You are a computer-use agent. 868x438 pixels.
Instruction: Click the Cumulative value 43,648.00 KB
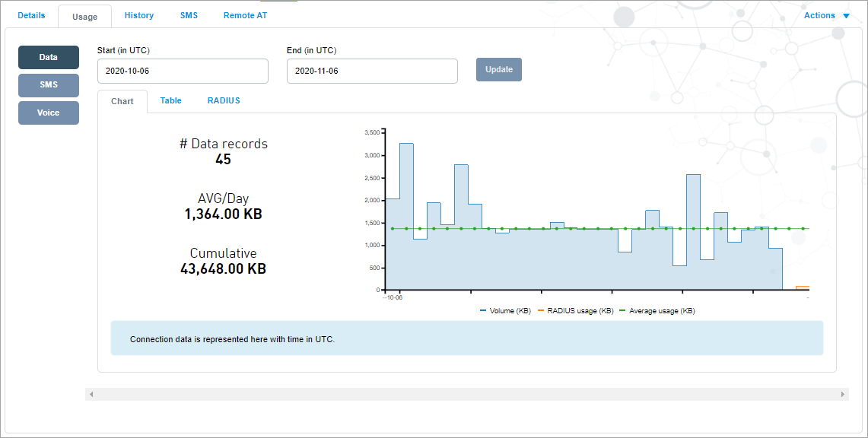pyautogui.click(x=223, y=268)
